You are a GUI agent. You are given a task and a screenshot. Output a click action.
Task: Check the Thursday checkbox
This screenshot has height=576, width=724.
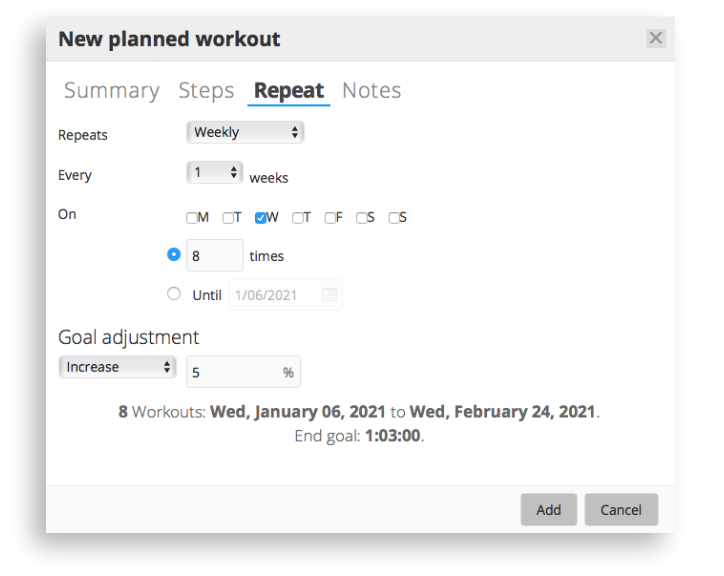point(298,218)
